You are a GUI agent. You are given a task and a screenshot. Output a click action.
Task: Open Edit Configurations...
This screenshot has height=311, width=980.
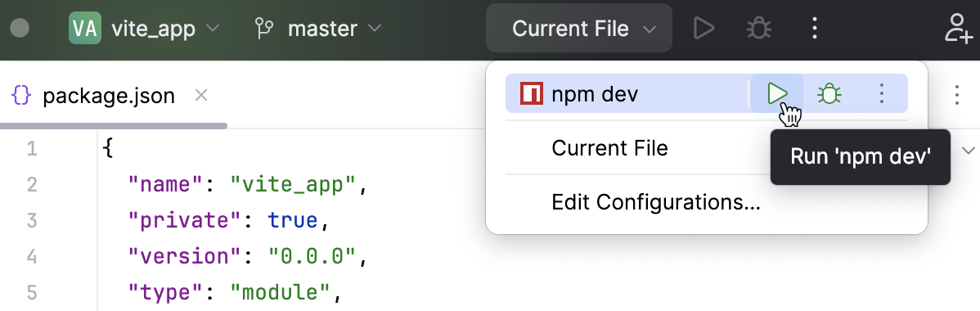[655, 202]
